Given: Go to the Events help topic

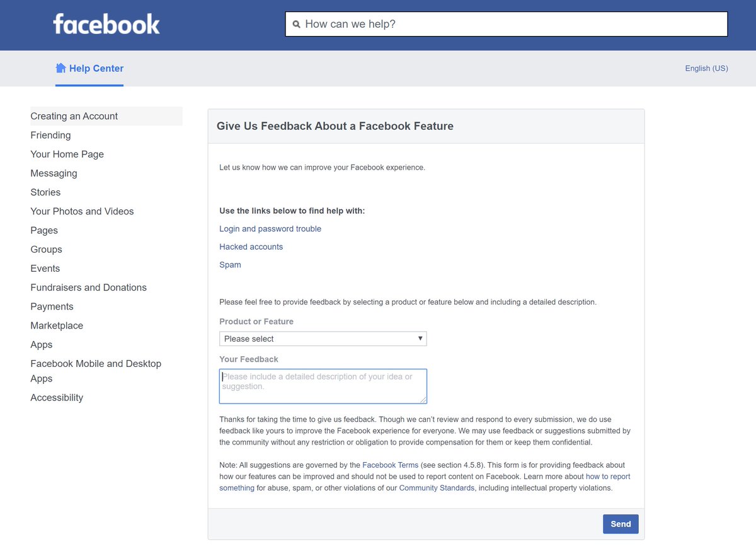Looking at the screenshot, I should coord(45,268).
